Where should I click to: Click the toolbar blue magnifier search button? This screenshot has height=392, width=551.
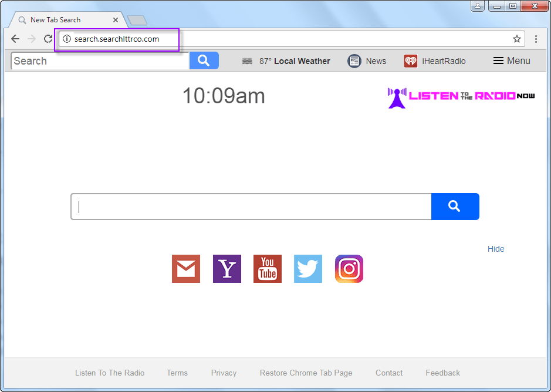[x=204, y=60]
